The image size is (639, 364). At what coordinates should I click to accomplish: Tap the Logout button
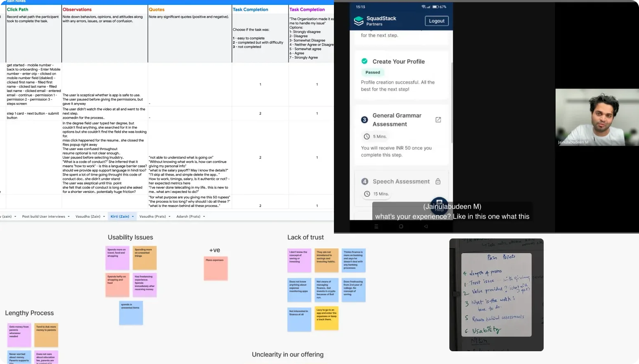pyautogui.click(x=437, y=21)
